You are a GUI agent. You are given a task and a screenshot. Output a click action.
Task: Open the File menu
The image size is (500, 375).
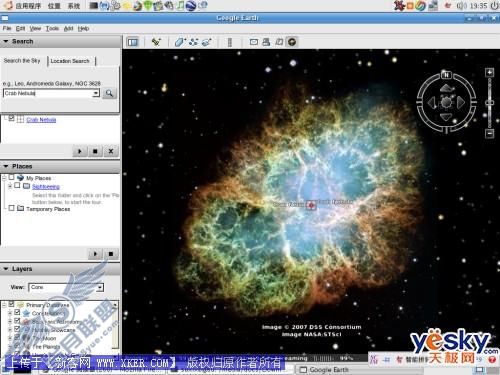tap(7, 28)
